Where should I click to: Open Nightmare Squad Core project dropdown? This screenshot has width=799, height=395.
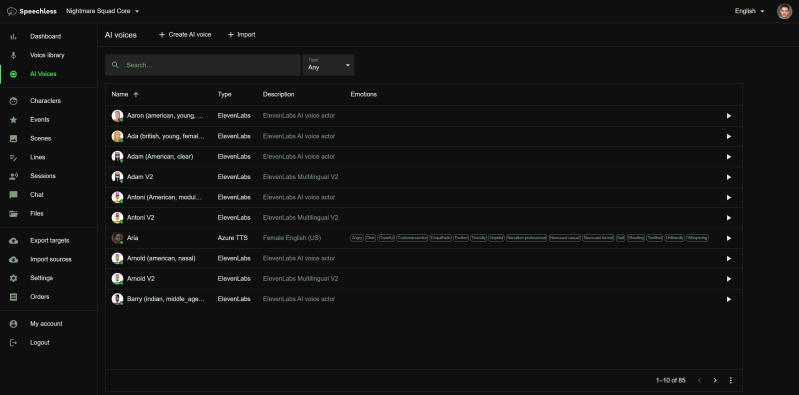tap(102, 11)
